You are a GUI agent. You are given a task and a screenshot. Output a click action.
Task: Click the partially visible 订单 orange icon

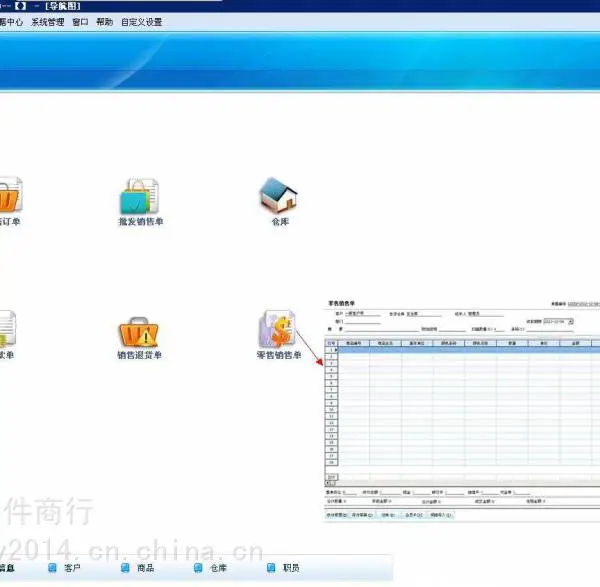(10, 195)
